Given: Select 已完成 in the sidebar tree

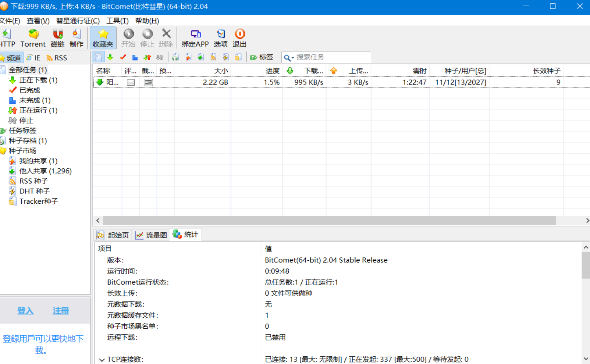Looking at the screenshot, I should coord(29,90).
